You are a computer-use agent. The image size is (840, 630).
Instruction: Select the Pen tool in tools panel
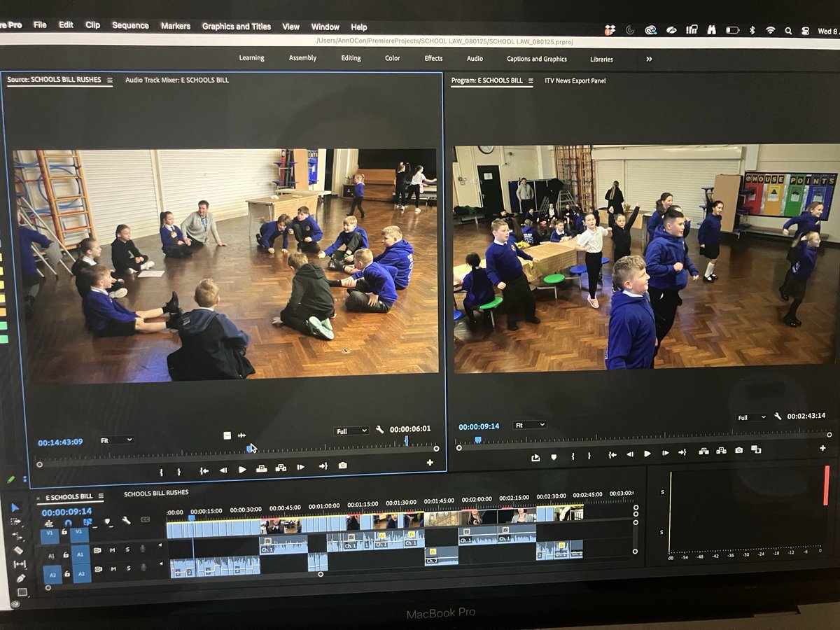click(21, 578)
